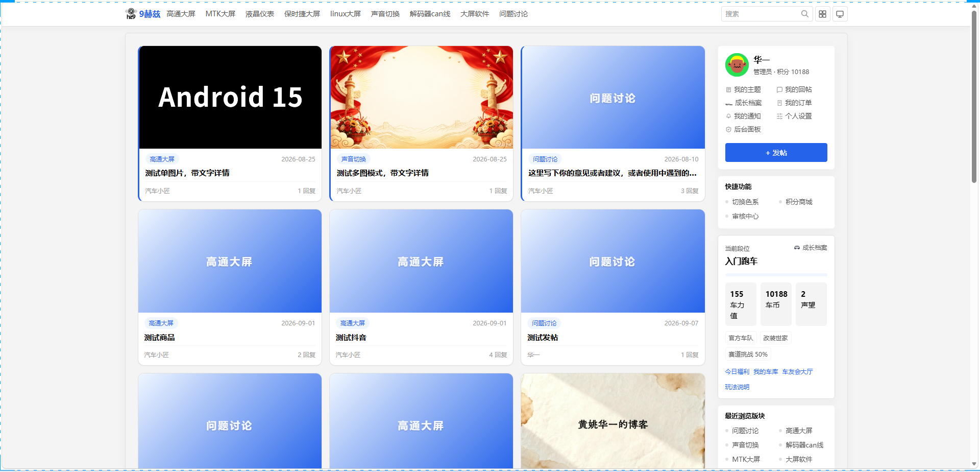This screenshot has width=980, height=472.
Task: Click the 官方车队 badge
Action: point(741,338)
